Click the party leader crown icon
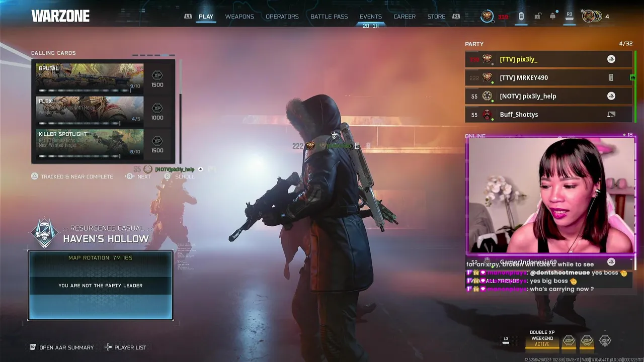Screen dimensions: 644x362 (x=632, y=77)
